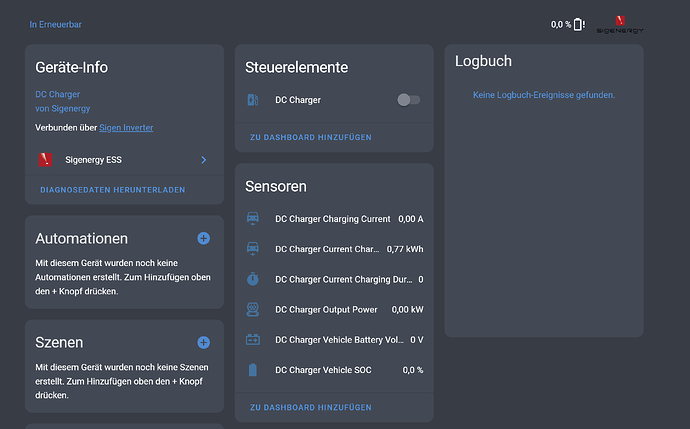The image size is (690, 429).
Task: Click the Sigenergy ESS label
Action: click(x=93, y=160)
